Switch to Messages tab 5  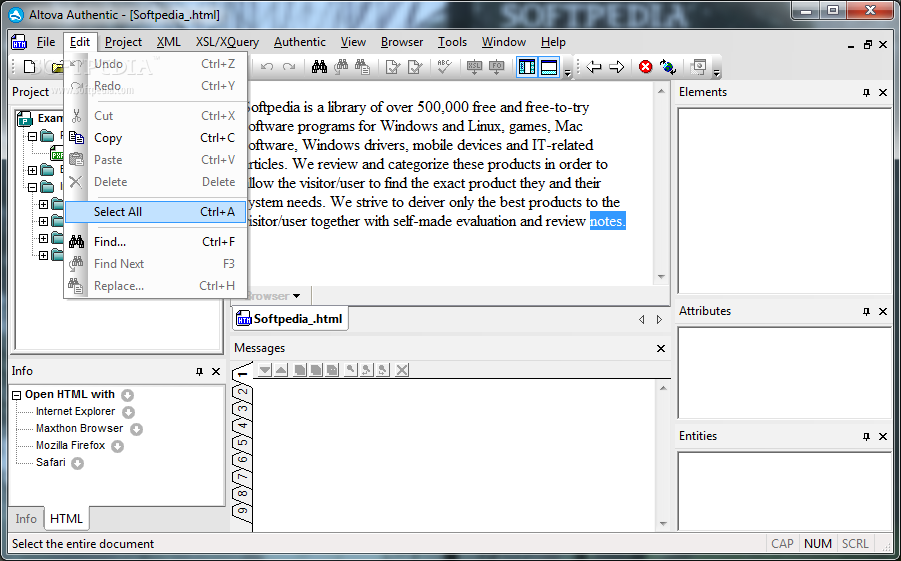243,442
